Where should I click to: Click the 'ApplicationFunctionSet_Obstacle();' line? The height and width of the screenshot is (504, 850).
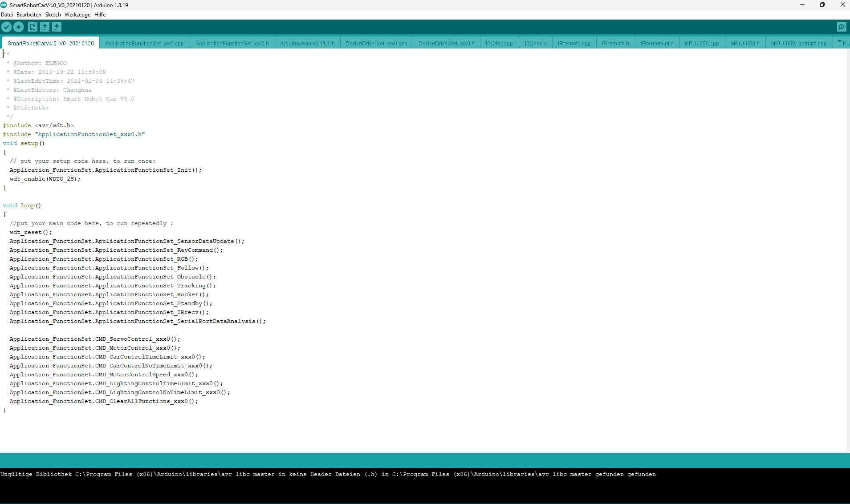113,277
